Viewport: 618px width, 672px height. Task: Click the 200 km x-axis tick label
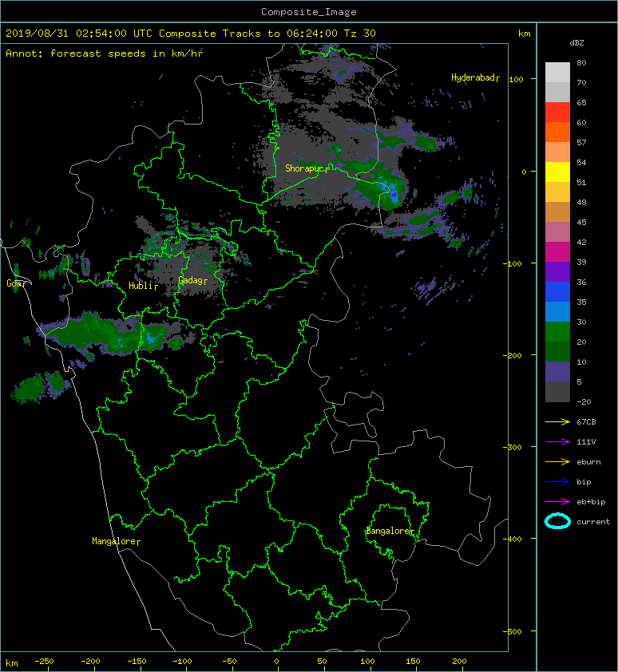(x=459, y=662)
